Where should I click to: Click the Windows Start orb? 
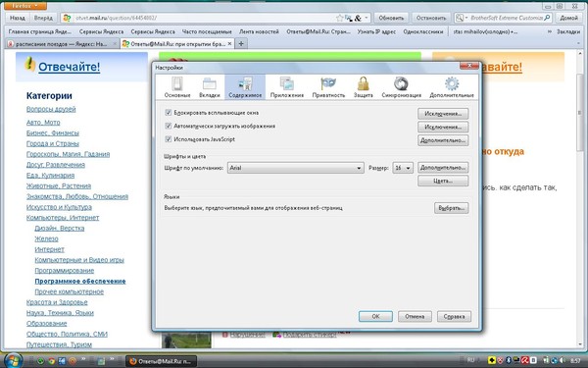(13, 361)
